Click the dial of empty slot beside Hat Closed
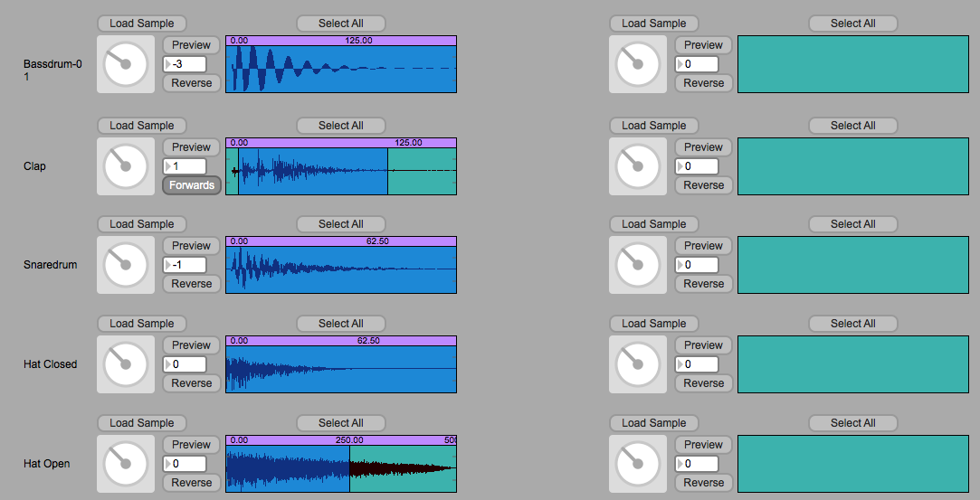 pos(638,364)
